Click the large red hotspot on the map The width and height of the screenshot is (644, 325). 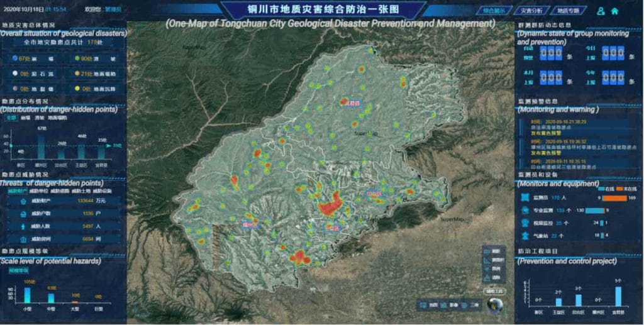(329, 204)
